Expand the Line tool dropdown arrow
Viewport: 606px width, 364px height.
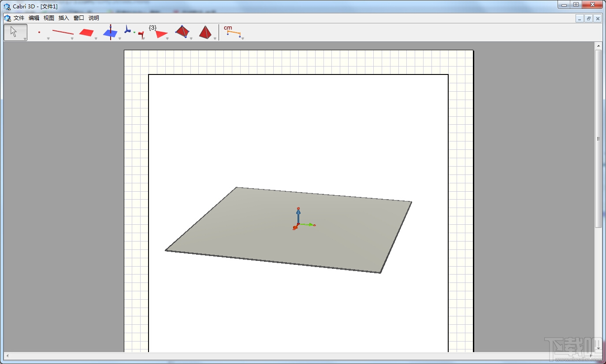(72, 39)
